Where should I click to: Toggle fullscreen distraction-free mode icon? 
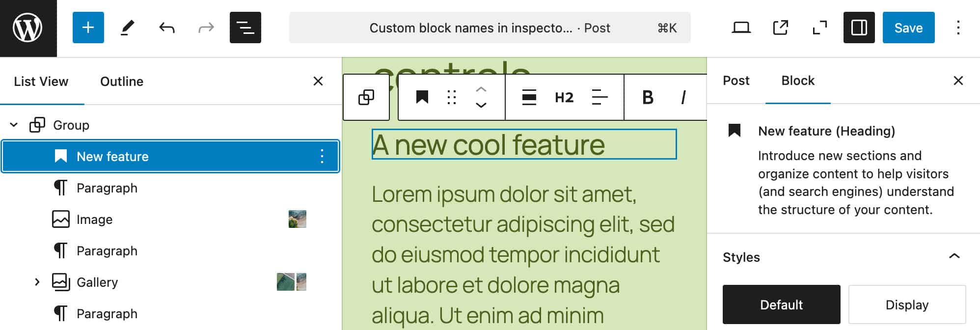point(819,27)
